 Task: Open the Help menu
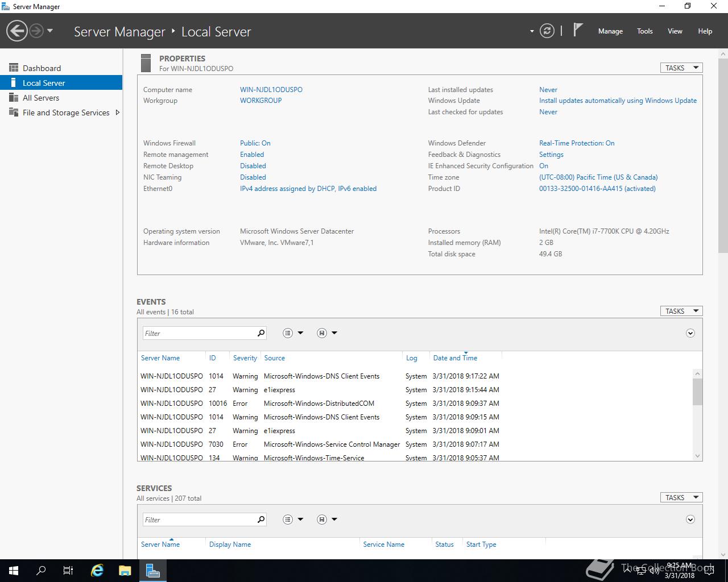(705, 31)
